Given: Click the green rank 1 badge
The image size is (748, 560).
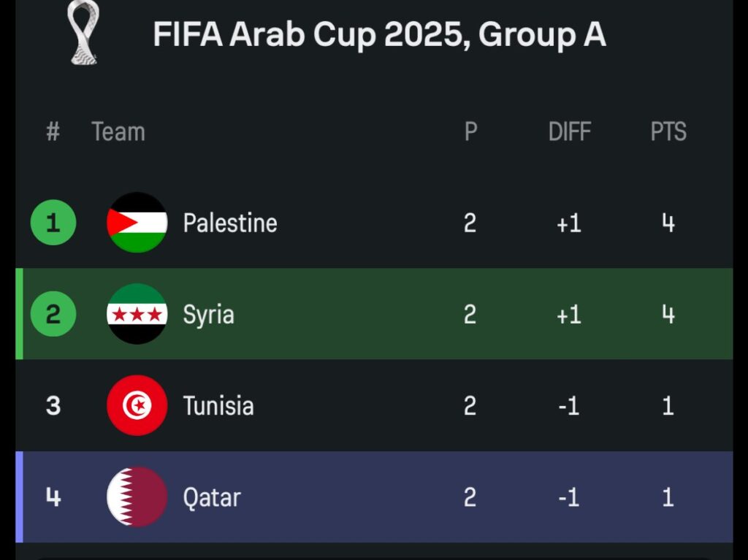Looking at the screenshot, I should click(x=53, y=223).
